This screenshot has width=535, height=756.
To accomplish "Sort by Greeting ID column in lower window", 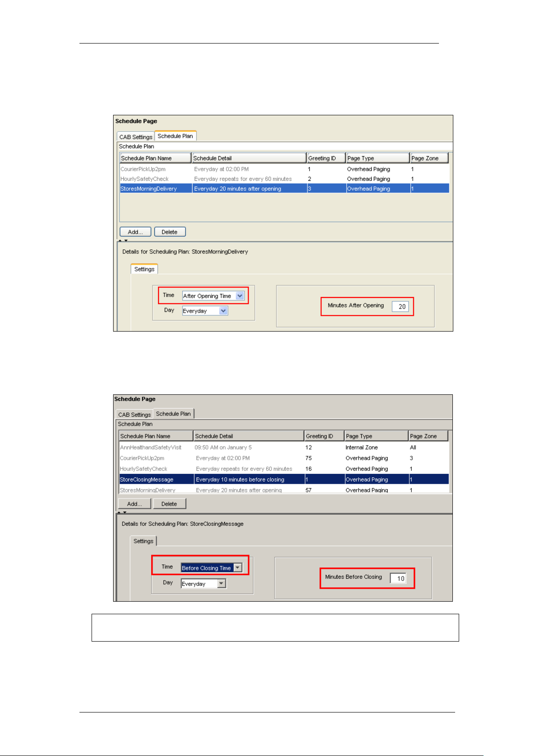I will tap(324, 436).
